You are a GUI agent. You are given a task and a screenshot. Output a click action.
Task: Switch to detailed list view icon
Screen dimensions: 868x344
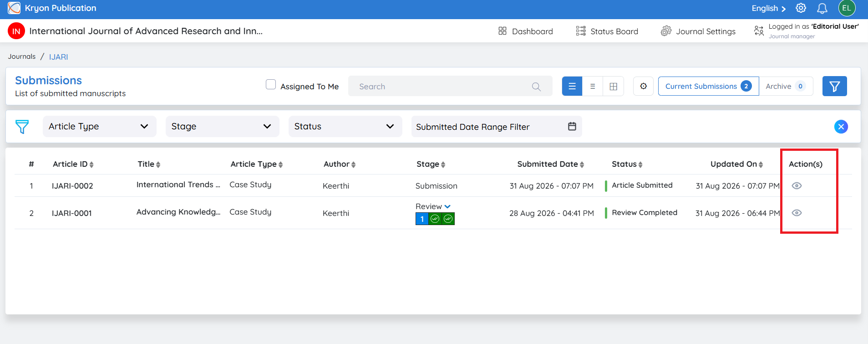572,86
